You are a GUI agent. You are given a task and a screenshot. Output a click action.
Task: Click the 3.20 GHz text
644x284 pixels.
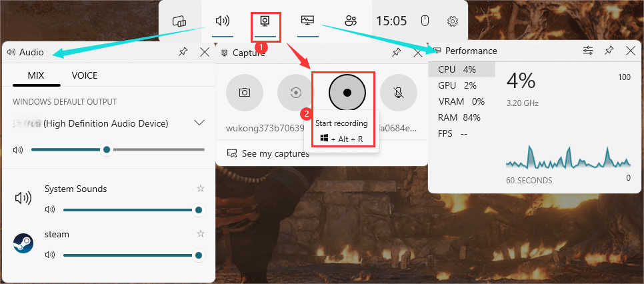(x=523, y=103)
